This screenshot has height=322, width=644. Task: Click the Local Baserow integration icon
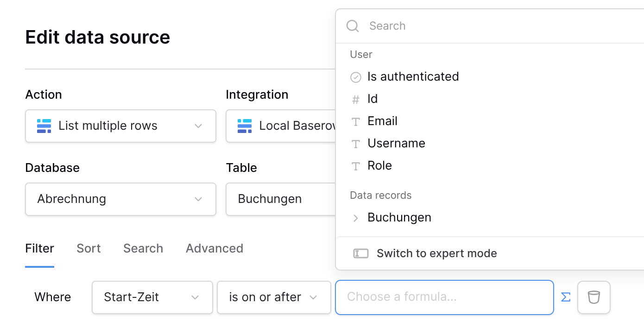(245, 126)
